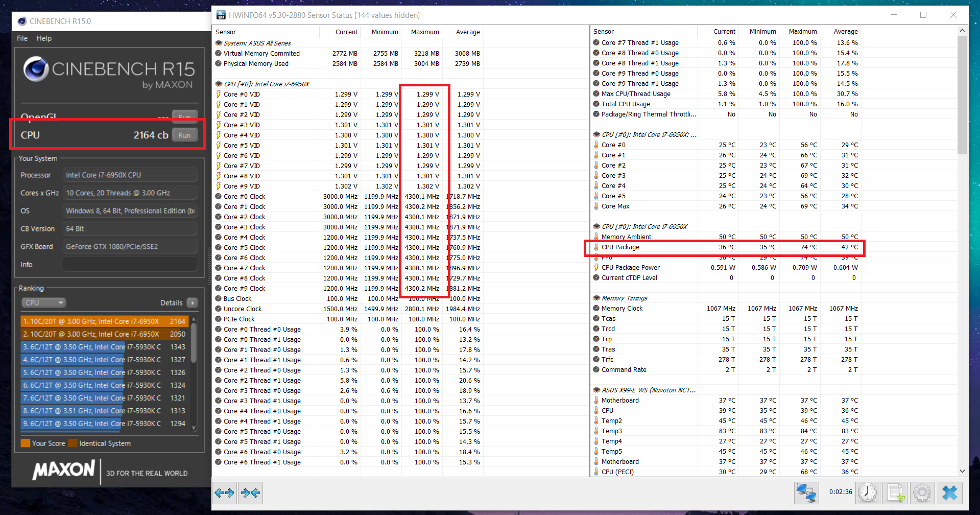
Task: Click the CPU Package sensor icon
Action: tap(596, 247)
